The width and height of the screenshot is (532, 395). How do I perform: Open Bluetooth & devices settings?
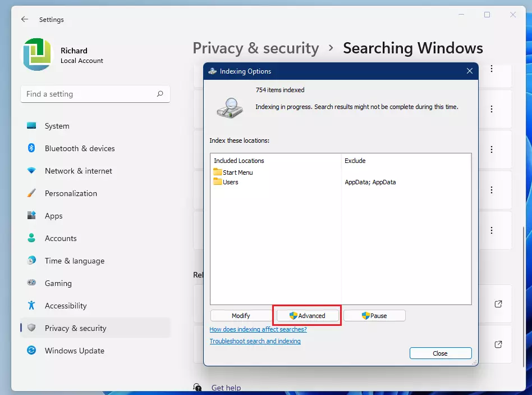click(x=95, y=148)
